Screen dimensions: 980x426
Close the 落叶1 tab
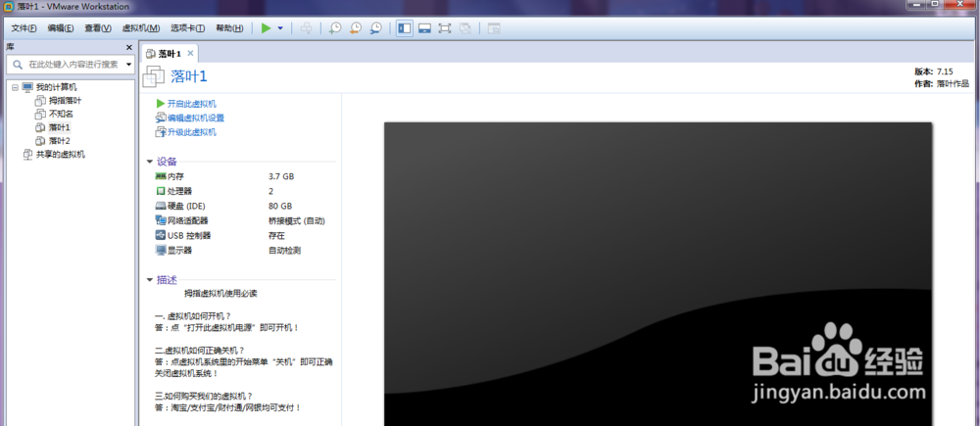click(191, 53)
